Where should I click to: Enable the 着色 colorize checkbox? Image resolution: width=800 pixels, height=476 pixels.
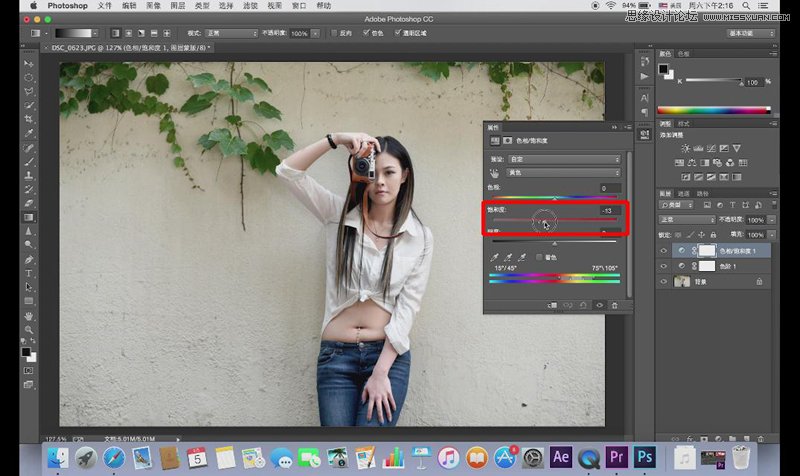click(x=539, y=257)
